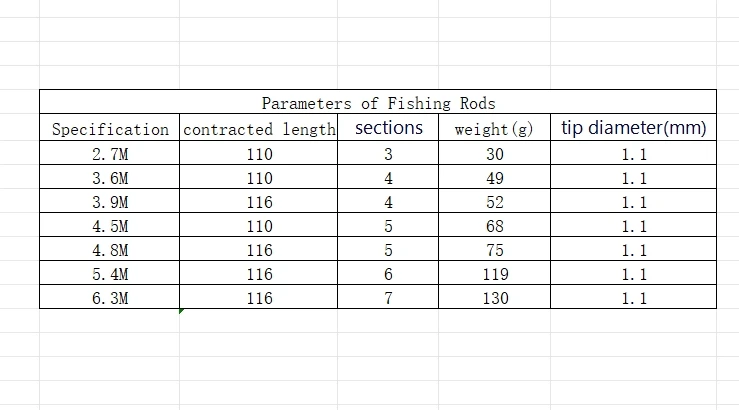Image resolution: width=739 pixels, height=410 pixels.
Task: Select the 4.8M specification cell
Action: click(x=110, y=250)
